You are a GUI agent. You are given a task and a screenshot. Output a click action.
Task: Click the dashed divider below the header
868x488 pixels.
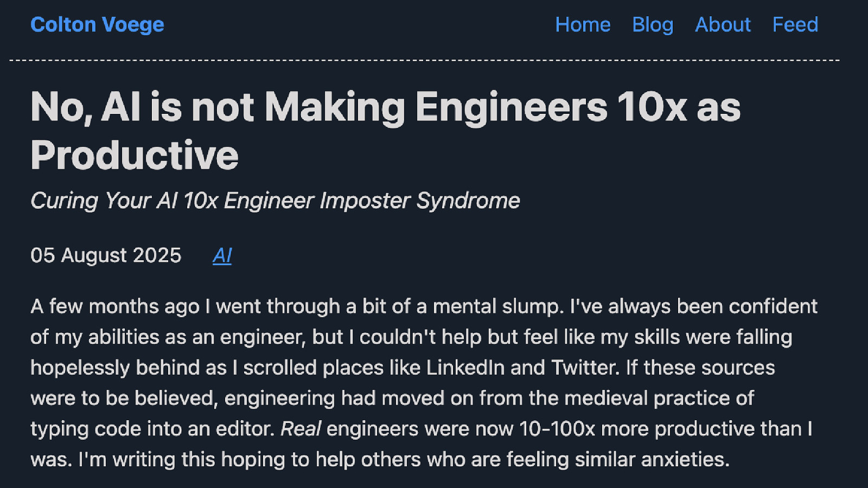424,60
